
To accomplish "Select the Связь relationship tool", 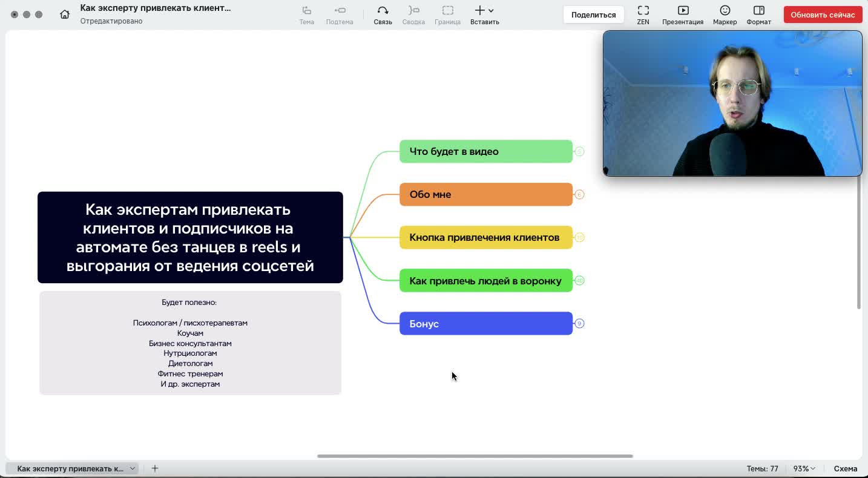I will (383, 15).
